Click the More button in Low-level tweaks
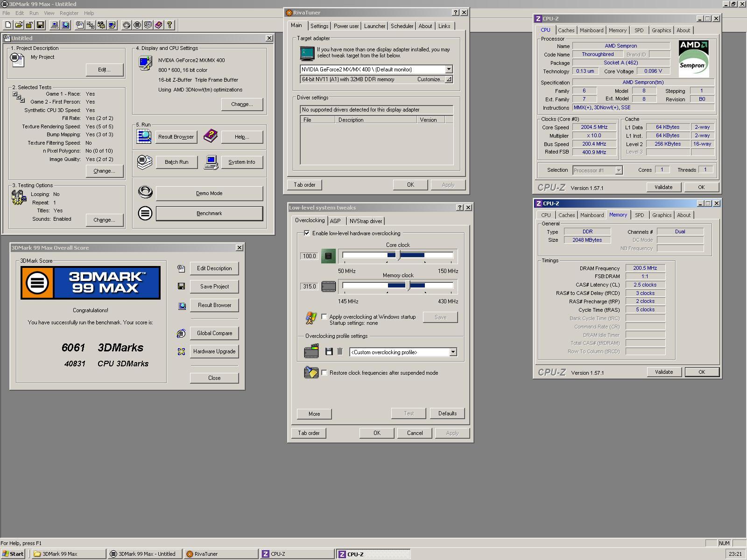This screenshot has width=747, height=560. coord(314,414)
